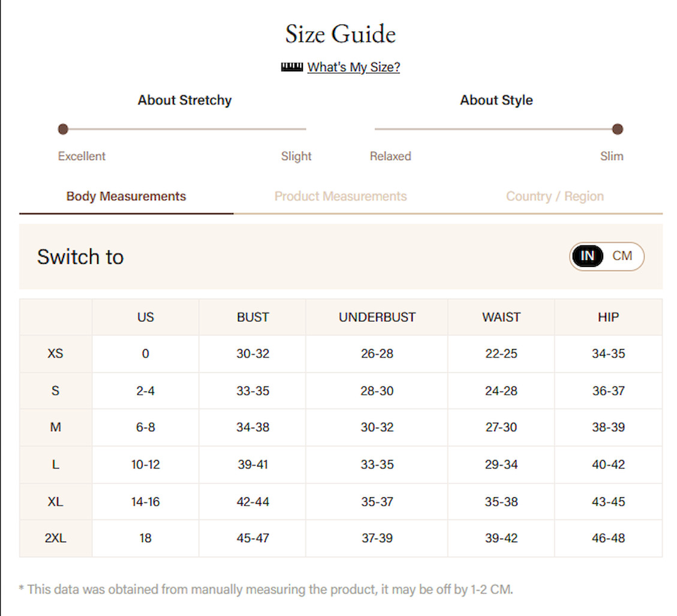
Task: Select the M size row label
Action: (55, 427)
